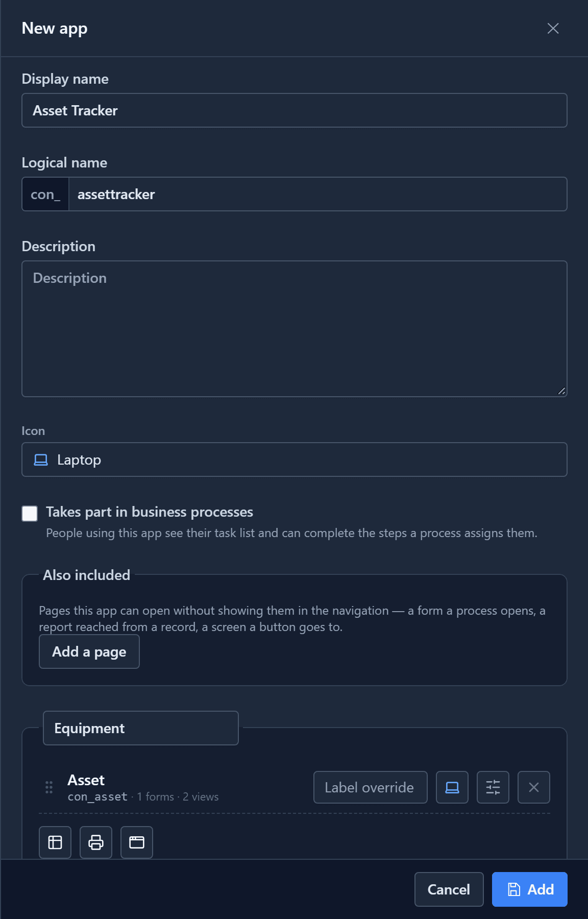This screenshot has width=588, height=919.
Task: Click the laptop icon button for Asset
Action: point(452,787)
